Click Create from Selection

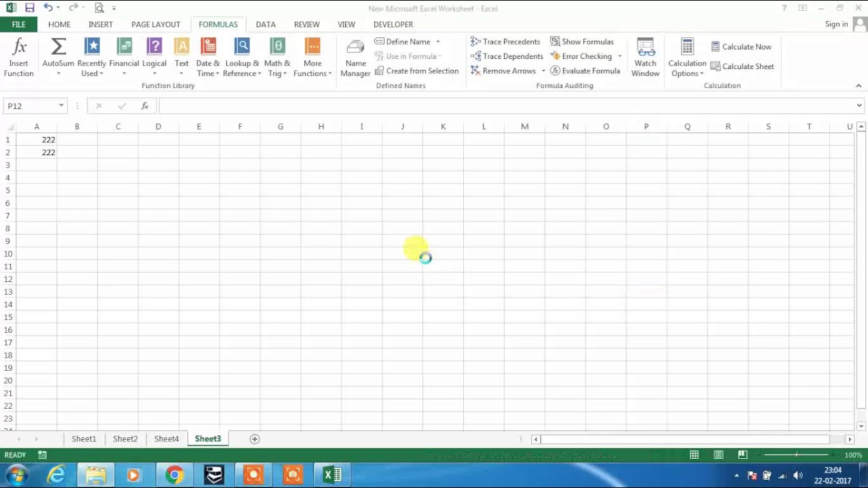(416, 70)
